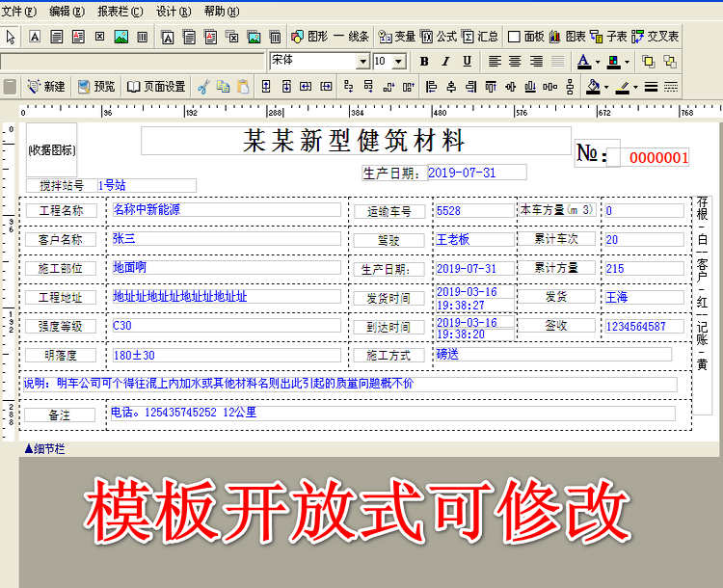Screen dimensions: 723x588
Task: Select the 工程名称 value field 名称中新能源
Action: coord(227,209)
